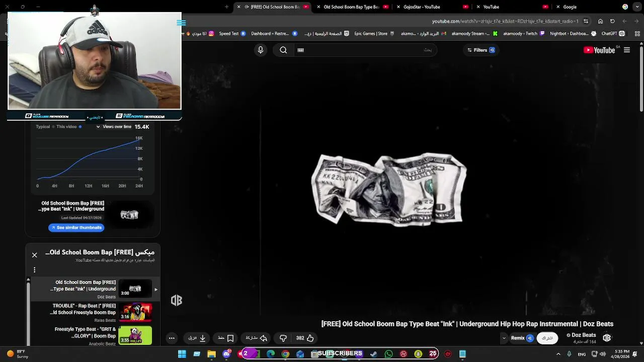Open the three-dot more actions under video
Image resolution: width=644 pixels, height=362 pixels.
(x=172, y=338)
